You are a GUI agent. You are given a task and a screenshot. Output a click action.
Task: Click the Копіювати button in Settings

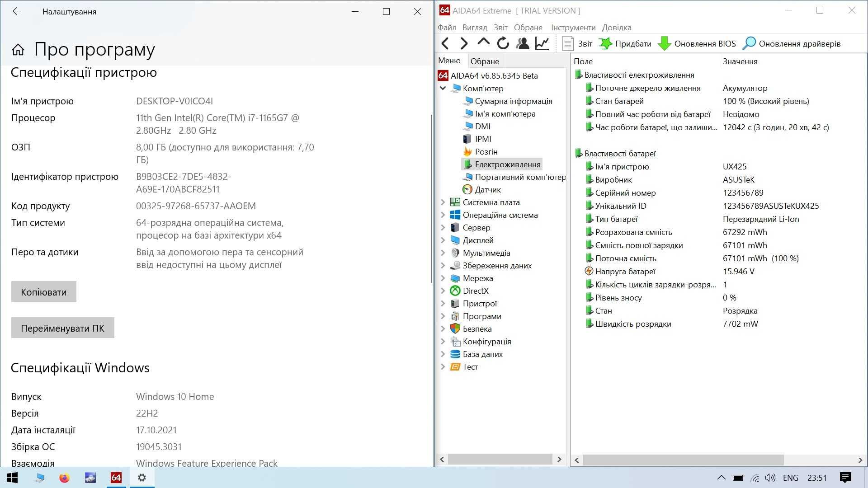(44, 291)
